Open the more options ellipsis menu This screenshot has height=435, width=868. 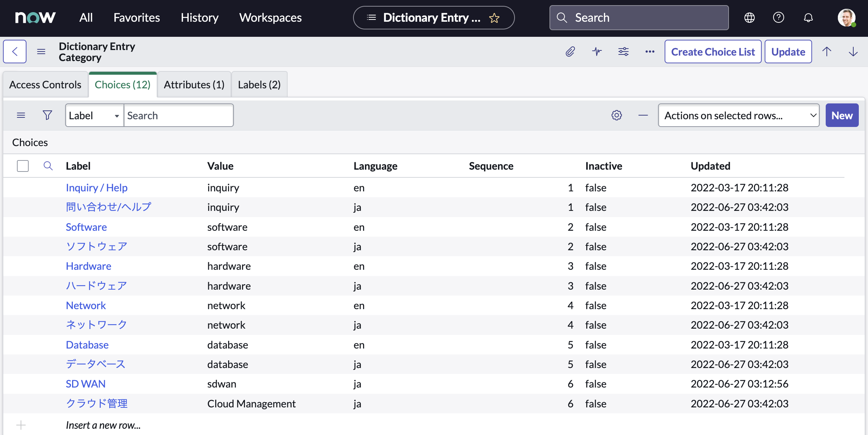point(650,52)
